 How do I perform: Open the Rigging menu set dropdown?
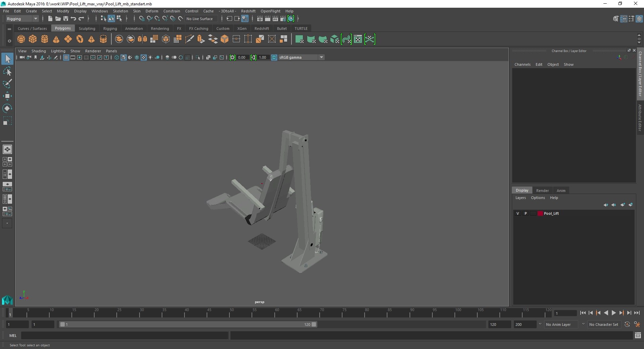click(x=22, y=19)
